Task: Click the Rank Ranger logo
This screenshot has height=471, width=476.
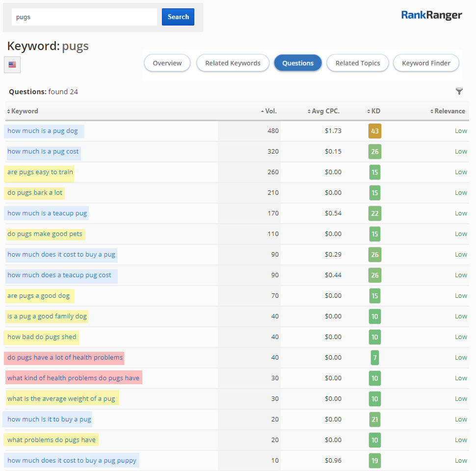Action: [x=431, y=15]
